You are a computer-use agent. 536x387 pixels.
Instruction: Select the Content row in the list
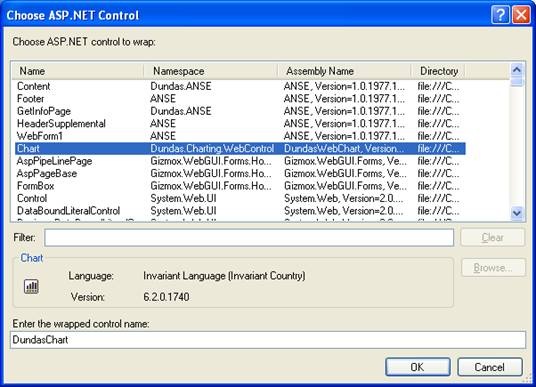(240, 86)
